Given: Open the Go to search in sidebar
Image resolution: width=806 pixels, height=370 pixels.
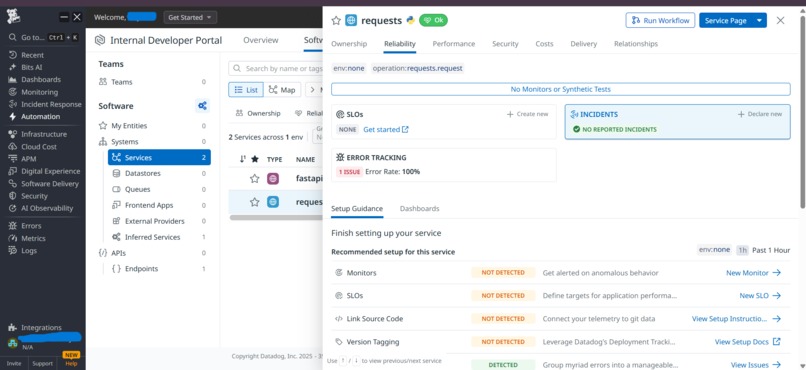Looking at the screenshot, I should click(x=43, y=38).
